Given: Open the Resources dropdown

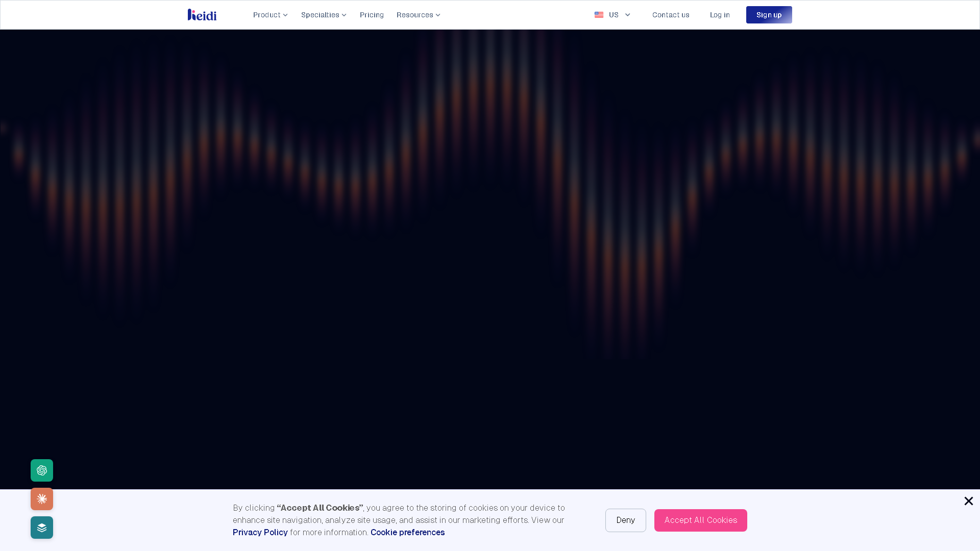Looking at the screenshot, I should coord(418,15).
